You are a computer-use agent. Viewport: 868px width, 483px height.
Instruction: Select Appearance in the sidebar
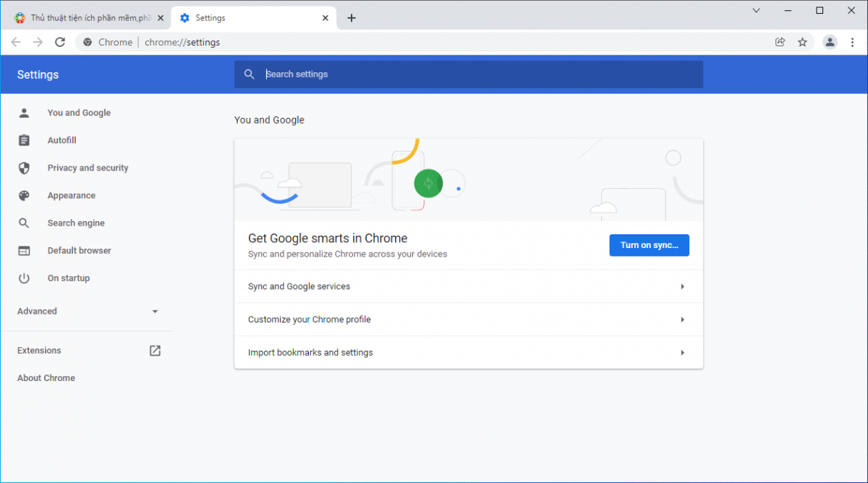(x=71, y=195)
